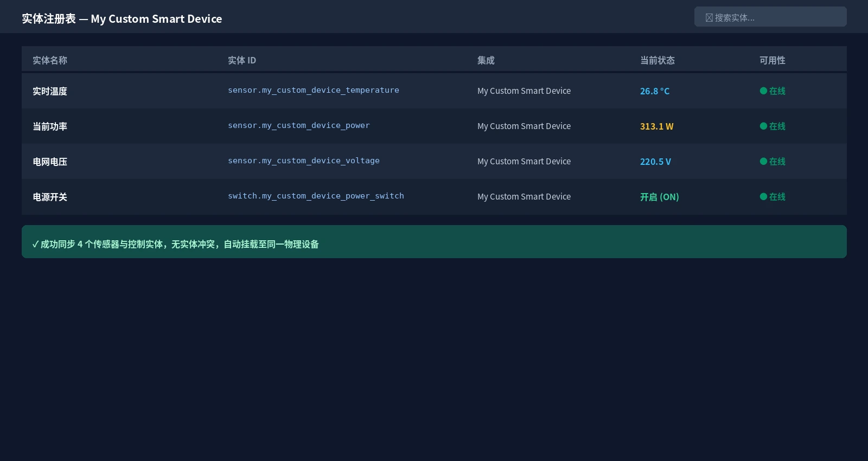Click integration name in 实时温度 row

tap(524, 91)
